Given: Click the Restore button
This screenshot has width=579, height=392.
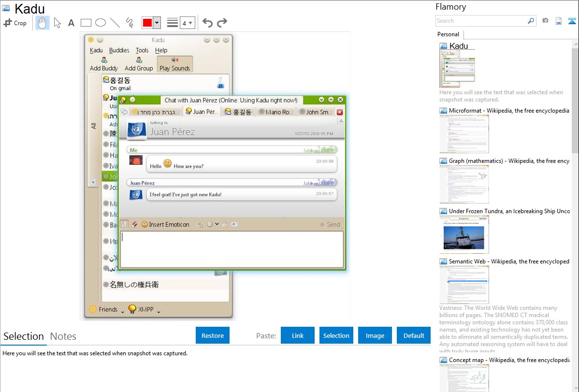Looking at the screenshot, I should [213, 335].
